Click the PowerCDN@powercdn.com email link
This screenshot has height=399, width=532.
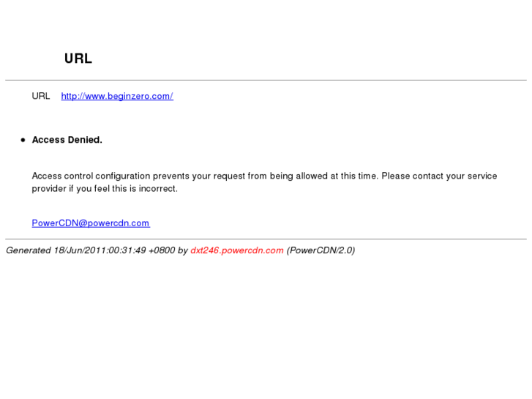coord(91,223)
